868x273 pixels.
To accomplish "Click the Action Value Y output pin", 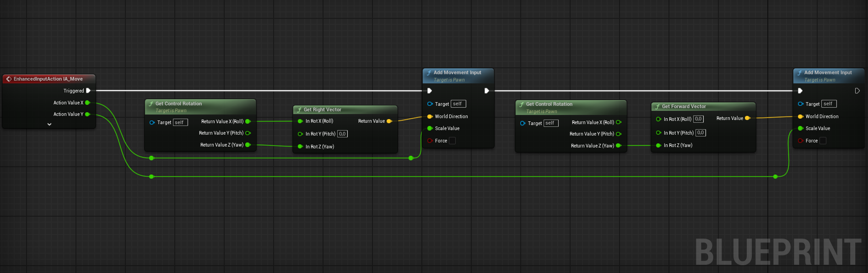I will click(87, 114).
